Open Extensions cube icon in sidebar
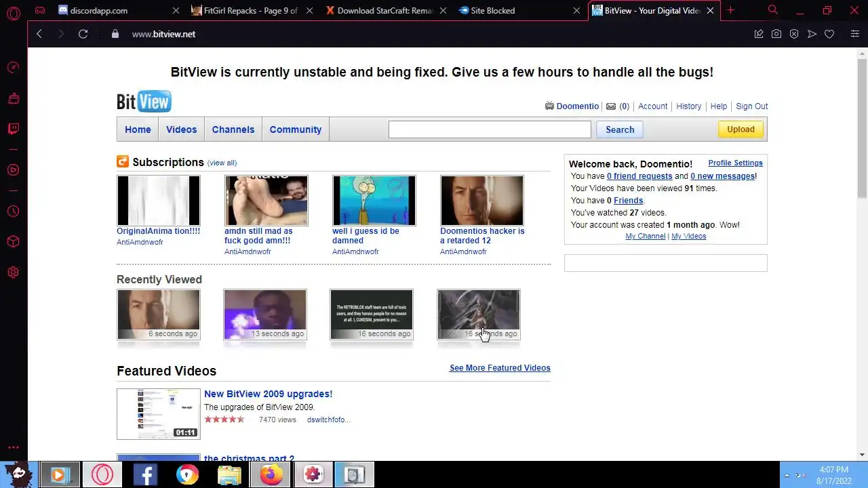The width and height of the screenshot is (868, 488). point(13,242)
